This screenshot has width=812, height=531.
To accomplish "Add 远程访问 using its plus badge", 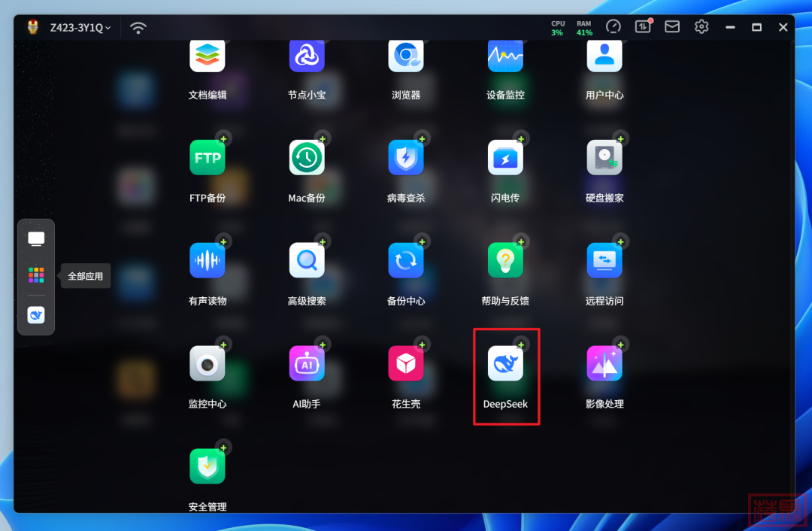I will [620, 242].
